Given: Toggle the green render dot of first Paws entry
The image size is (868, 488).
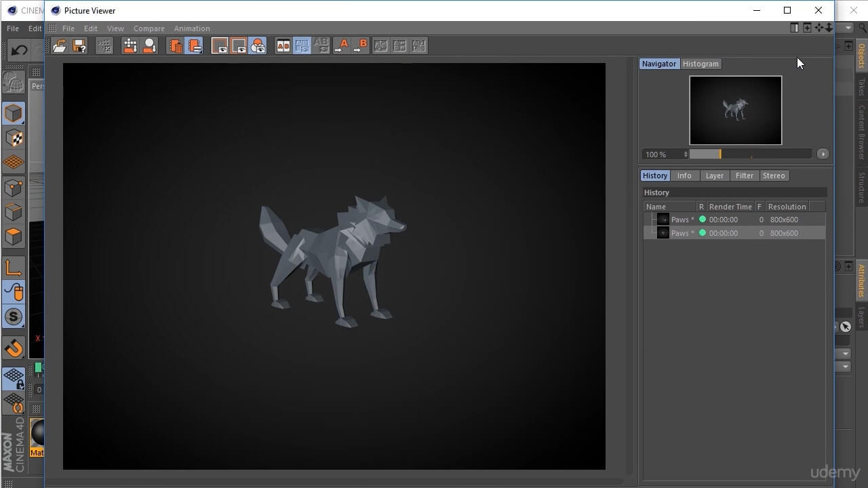Looking at the screenshot, I should tap(703, 220).
